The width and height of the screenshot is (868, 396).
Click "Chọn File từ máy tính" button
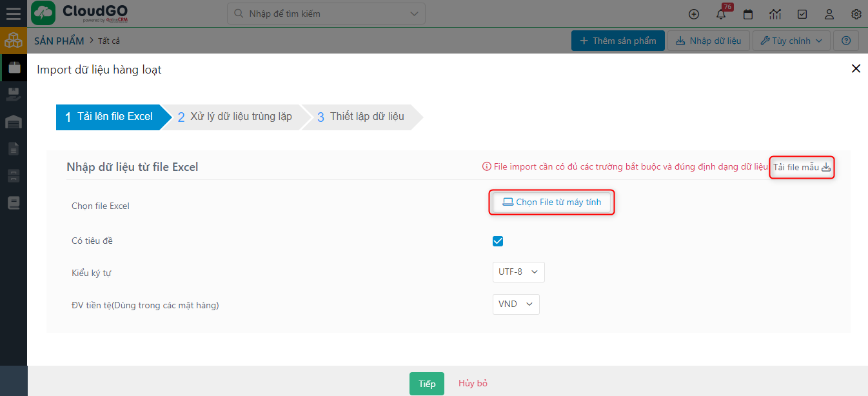(x=552, y=203)
